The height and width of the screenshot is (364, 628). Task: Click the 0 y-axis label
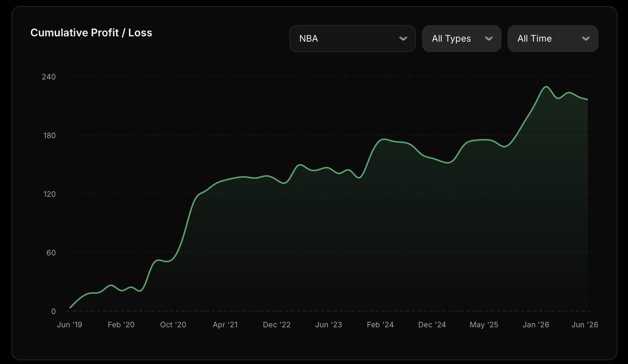point(53,312)
